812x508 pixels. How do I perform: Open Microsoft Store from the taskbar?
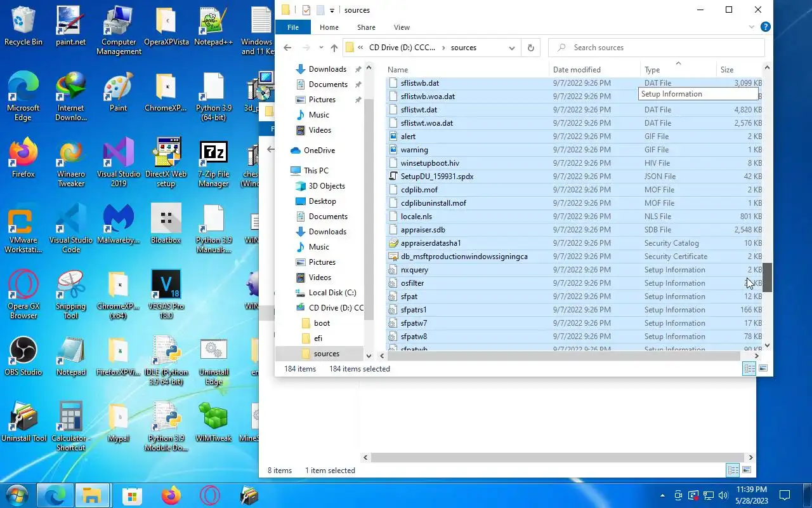132,495
